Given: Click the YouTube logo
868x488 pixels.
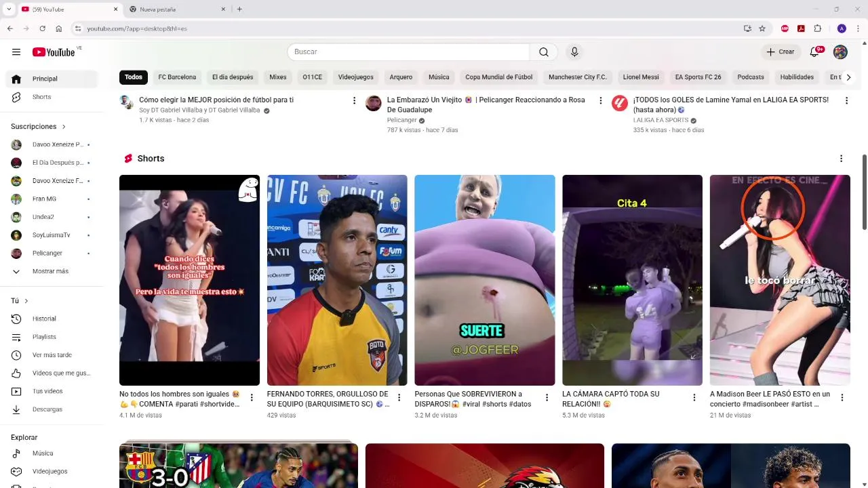Looking at the screenshot, I should pos(54,52).
